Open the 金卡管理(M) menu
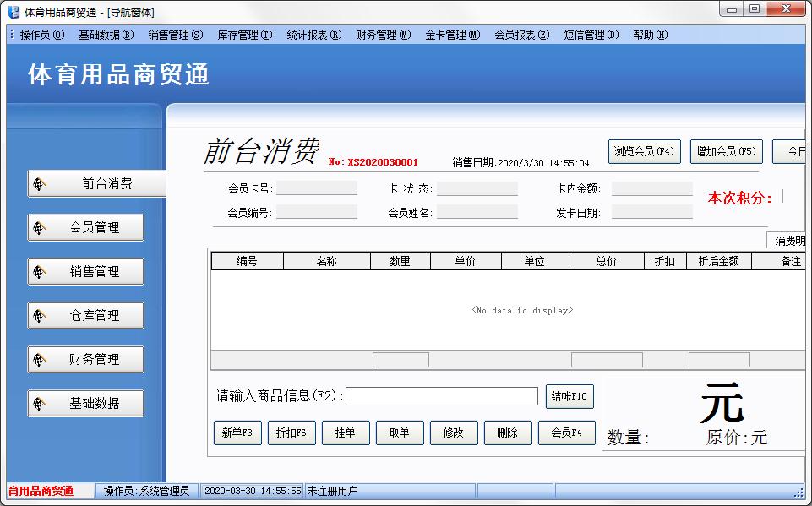The height and width of the screenshot is (506, 812). pyautogui.click(x=453, y=35)
